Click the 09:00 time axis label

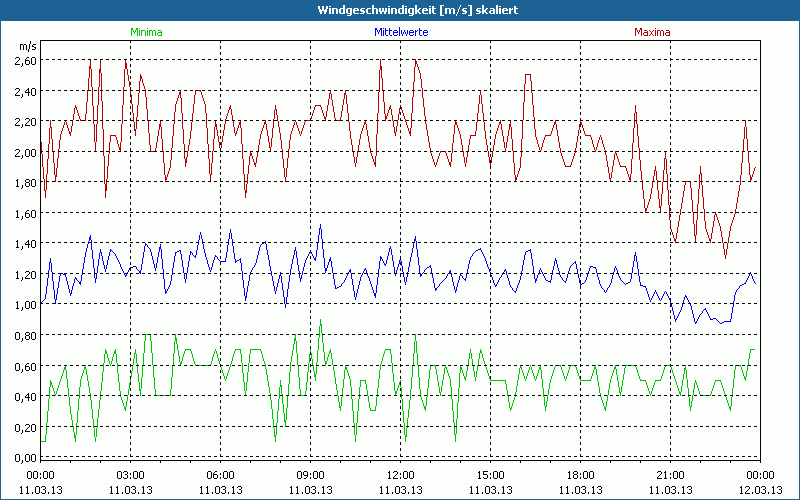(310, 475)
